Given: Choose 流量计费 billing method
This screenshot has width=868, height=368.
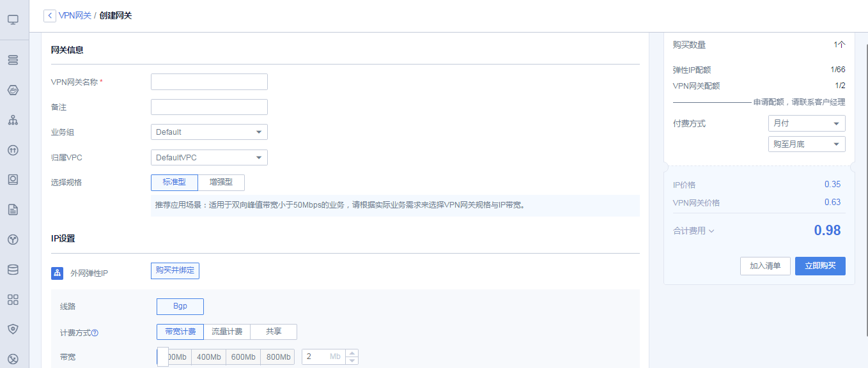Looking at the screenshot, I should (x=227, y=332).
